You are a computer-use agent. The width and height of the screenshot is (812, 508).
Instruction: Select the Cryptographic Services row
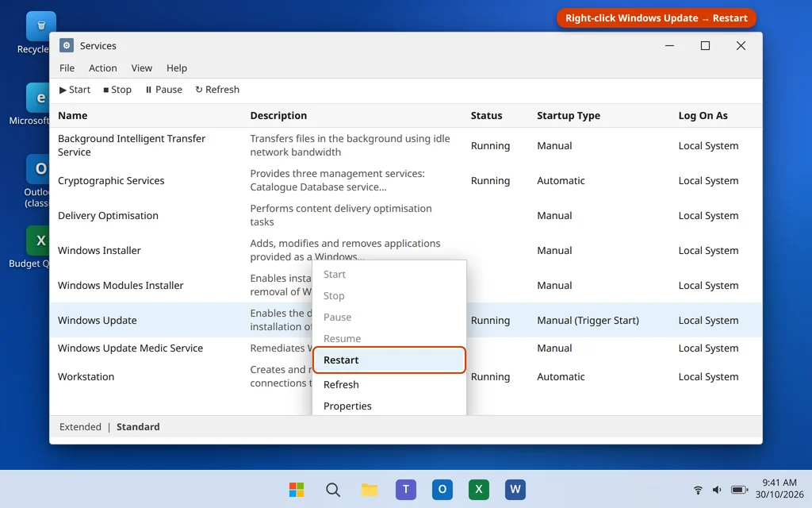(x=406, y=180)
